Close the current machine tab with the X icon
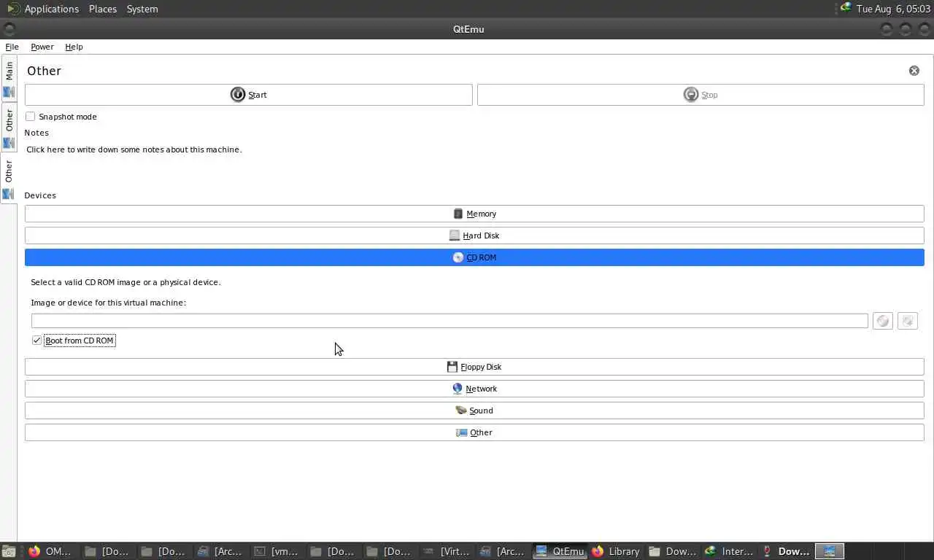The image size is (934, 560). click(x=914, y=71)
